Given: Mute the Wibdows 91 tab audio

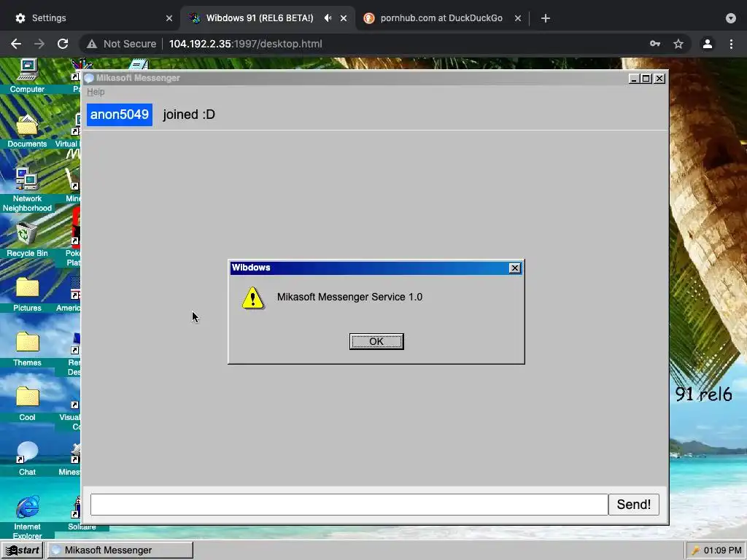Looking at the screenshot, I should [x=328, y=18].
